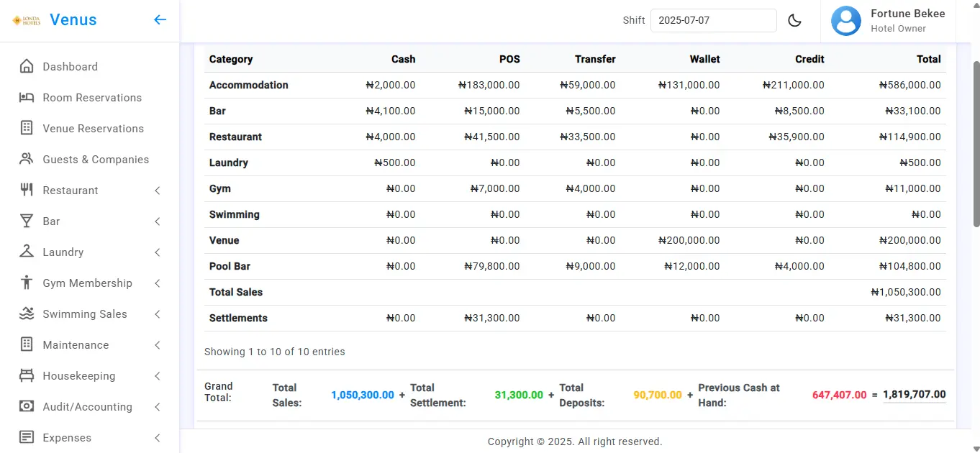Screen dimensions: 980x453
Task: Select the Laundry icon in the sidebar
Action: click(x=27, y=252)
